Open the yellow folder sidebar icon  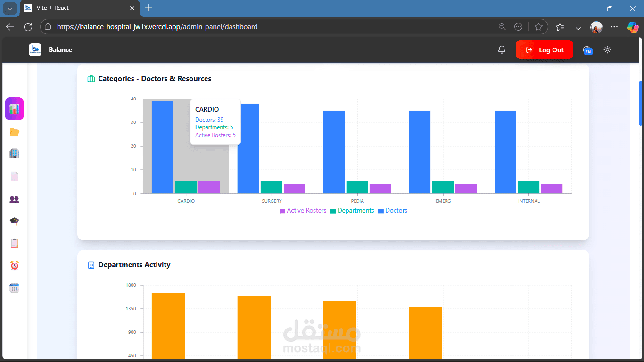point(14,132)
